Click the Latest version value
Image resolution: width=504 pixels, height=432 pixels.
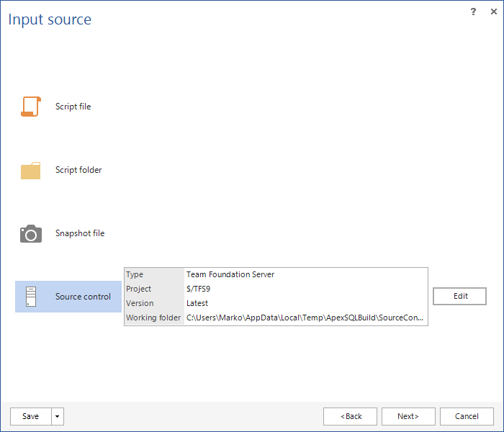coord(197,303)
